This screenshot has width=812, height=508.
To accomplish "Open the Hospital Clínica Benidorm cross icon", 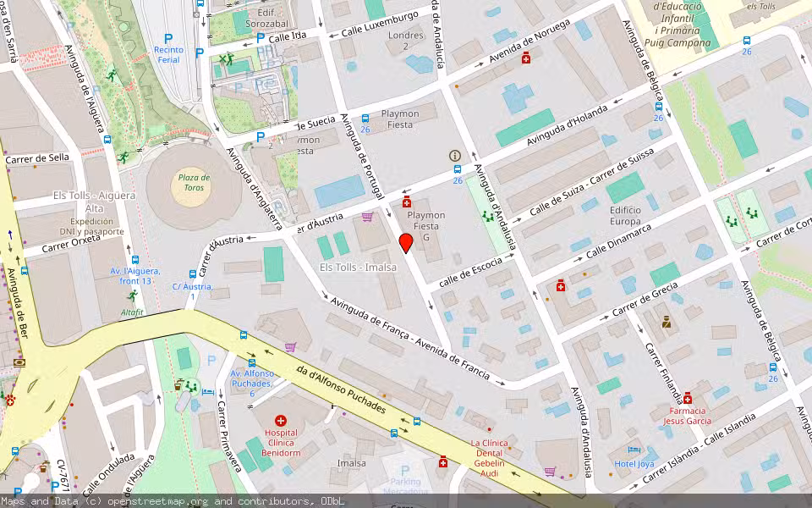I will click(x=280, y=421).
